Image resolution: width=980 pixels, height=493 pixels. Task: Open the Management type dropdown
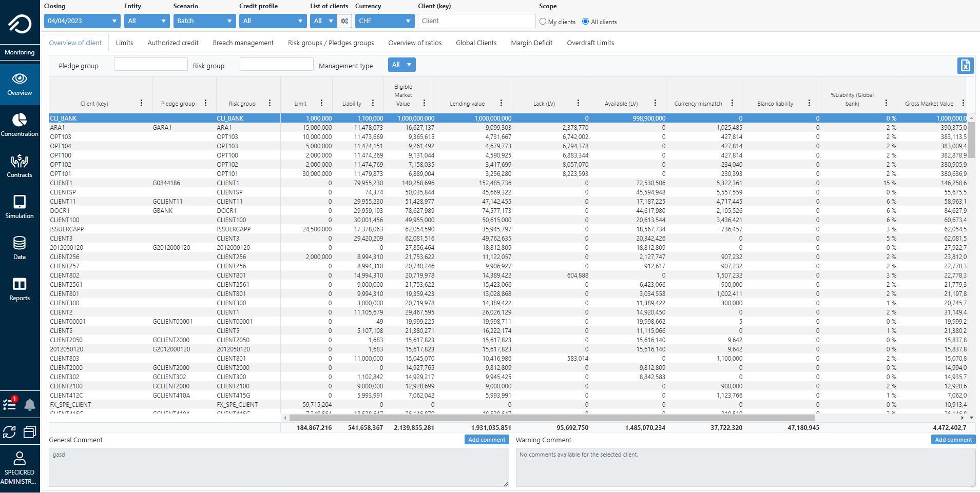coord(401,65)
